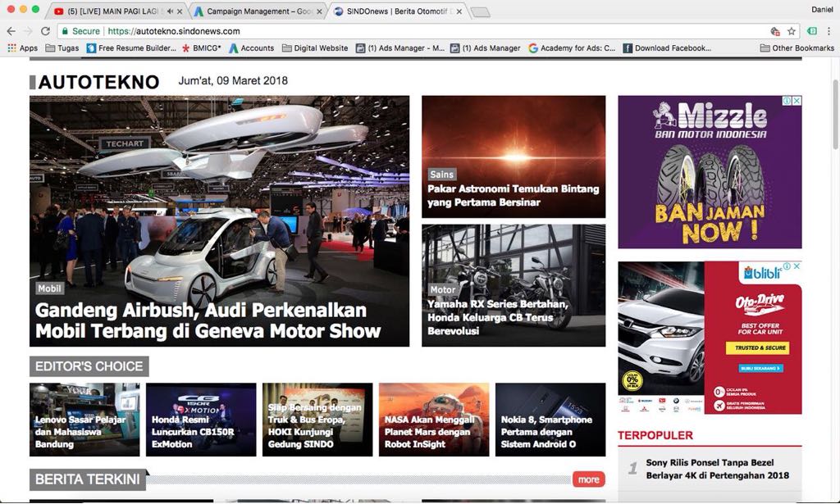Open HOKI Kunjungi Gedung SINDO thumbnail
Image resolution: width=840 pixels, height=504 pixels.
[x=317, y=420]
